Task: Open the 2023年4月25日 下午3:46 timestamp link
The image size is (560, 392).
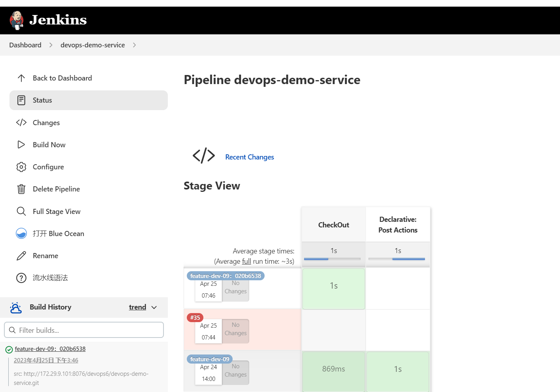Action: 46,360
